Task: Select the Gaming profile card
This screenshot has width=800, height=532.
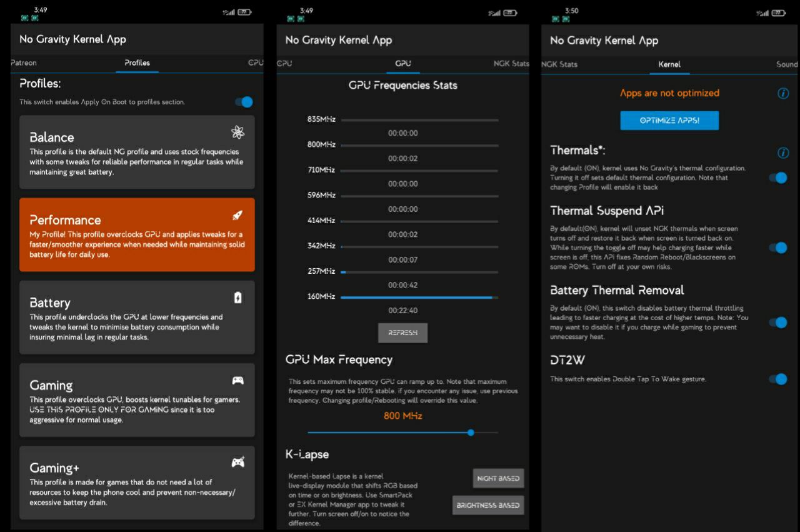Action: [x=137, y=400]
